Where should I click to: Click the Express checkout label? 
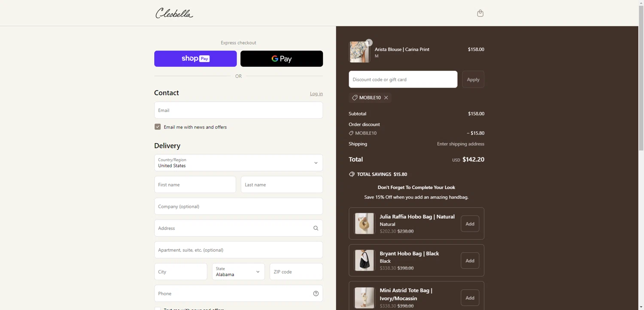click(x=238, y=43)
